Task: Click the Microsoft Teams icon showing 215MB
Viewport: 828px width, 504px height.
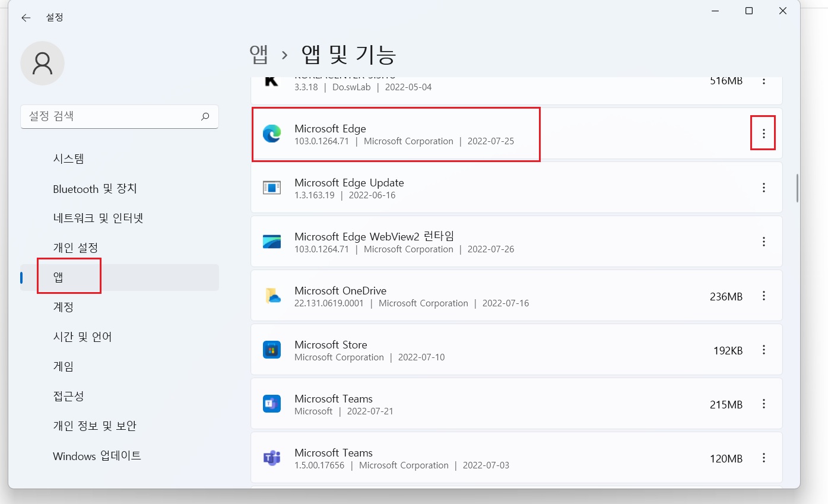Action: (272, 404)
